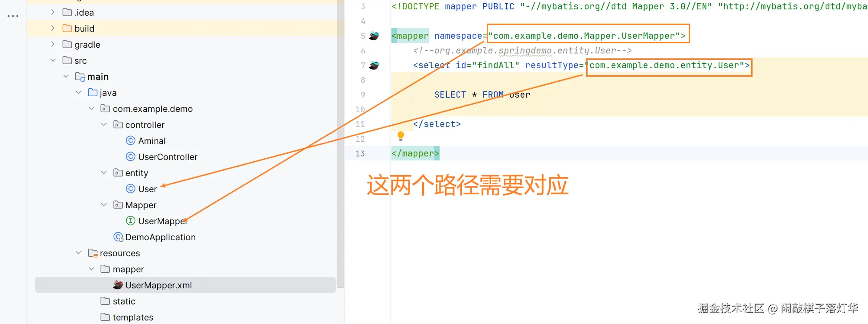Click the mapper resources folder icon
Image resolution: width=868 pixels, height=324 pixels.
click(106, 269)
